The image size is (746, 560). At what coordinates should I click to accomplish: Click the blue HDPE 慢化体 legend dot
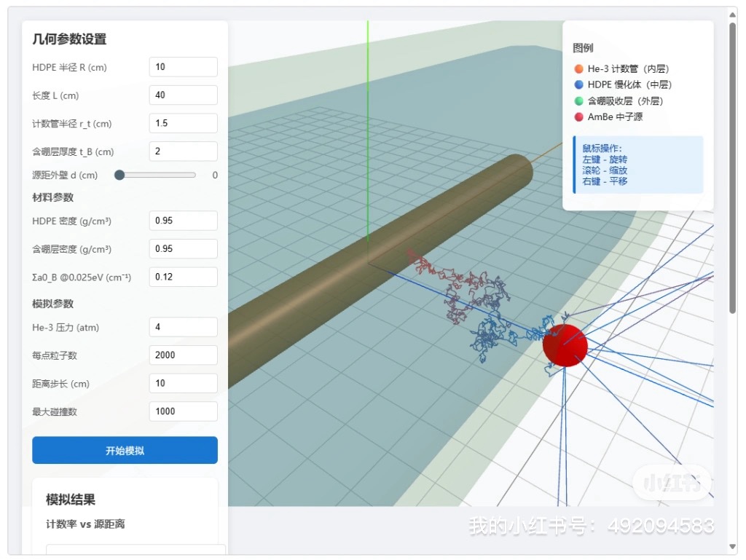click(579, 85)
